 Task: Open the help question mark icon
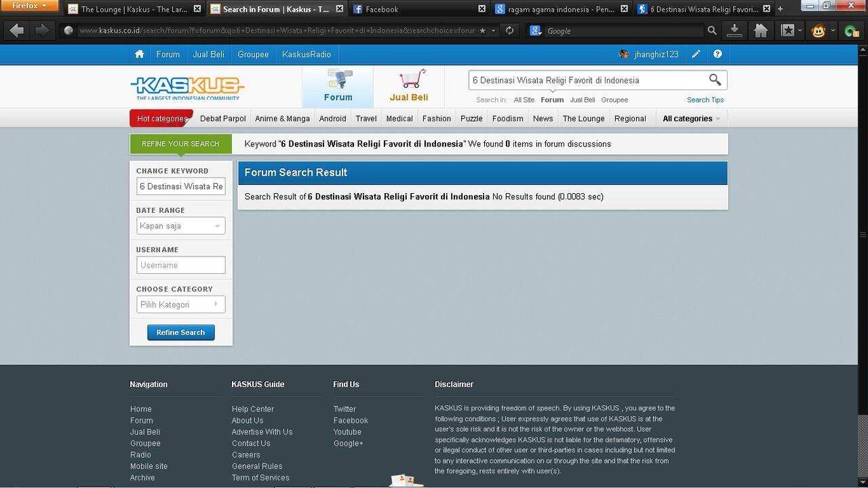[717, 54]
